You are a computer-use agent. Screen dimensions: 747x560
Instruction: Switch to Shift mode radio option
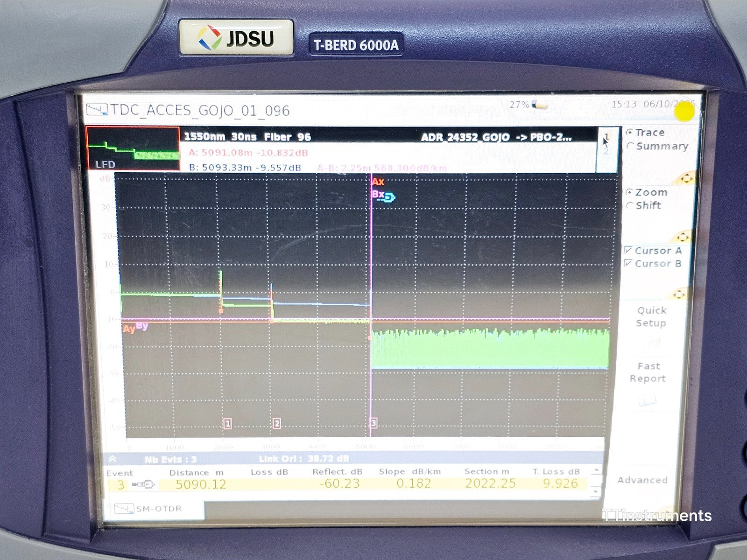coord(629,205)
